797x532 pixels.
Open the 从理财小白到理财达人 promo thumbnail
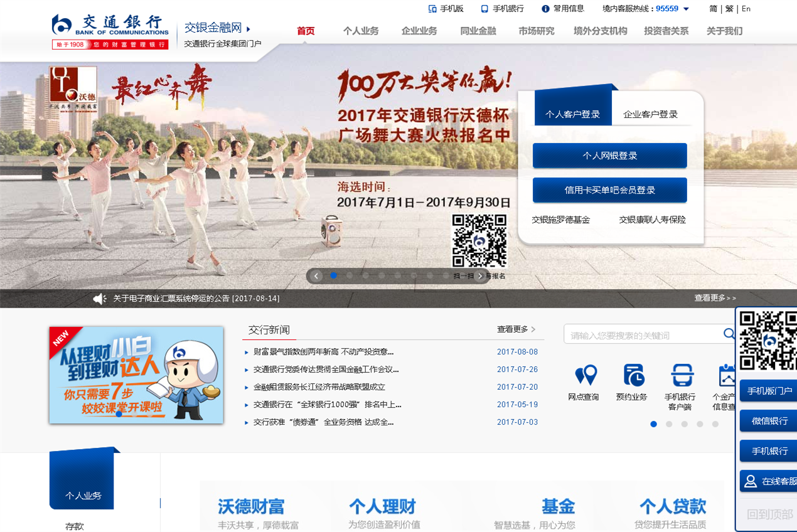pos(136,375)
